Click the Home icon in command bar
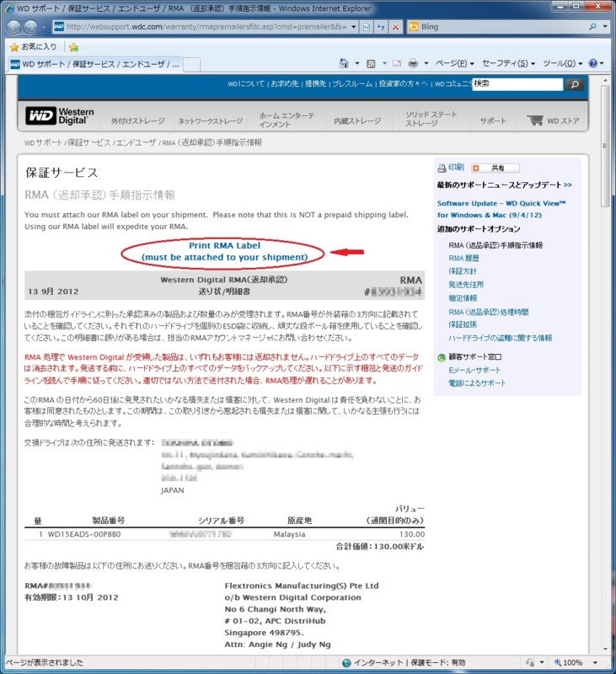616x674 pixels. coord(344,64)
